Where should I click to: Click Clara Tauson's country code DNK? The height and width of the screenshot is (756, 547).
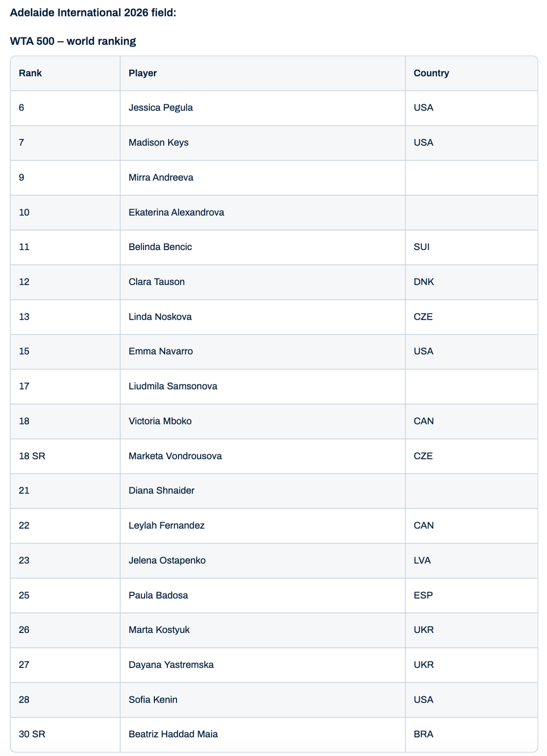pos(424,282)
